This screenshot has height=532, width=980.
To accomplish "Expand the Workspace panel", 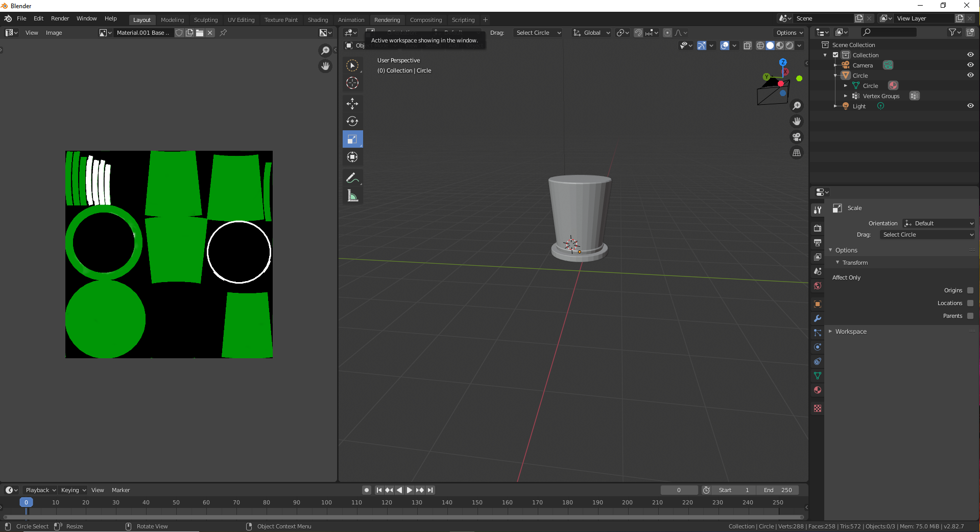I will [x=850, y=332].
